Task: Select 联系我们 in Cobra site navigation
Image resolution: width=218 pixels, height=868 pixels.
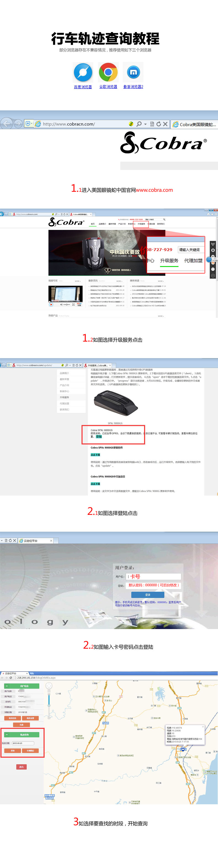Action: pyautogui.click(x=161, y=224)
